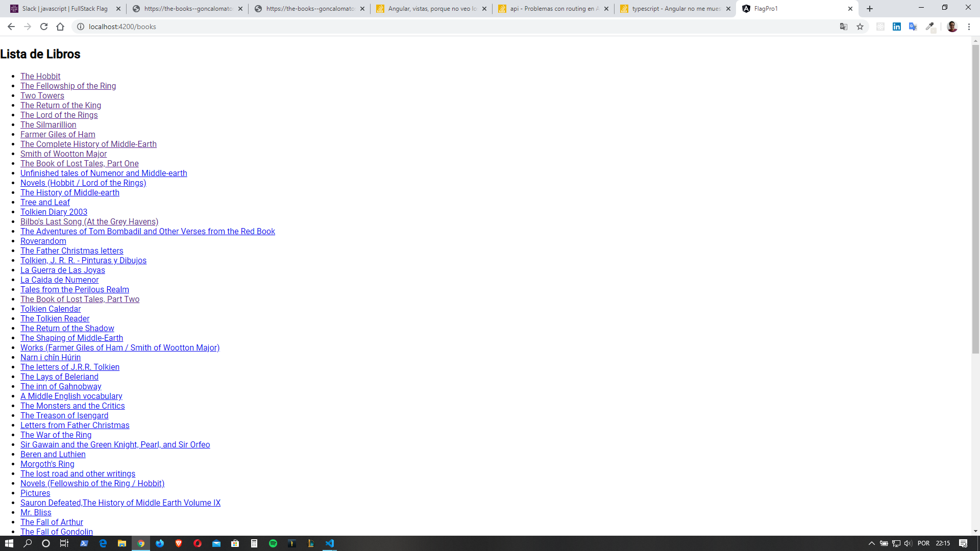Switch to Visual Studio Code in the taskbar
Viewport: 980px width, 551px height.
(x=330, y=543)
